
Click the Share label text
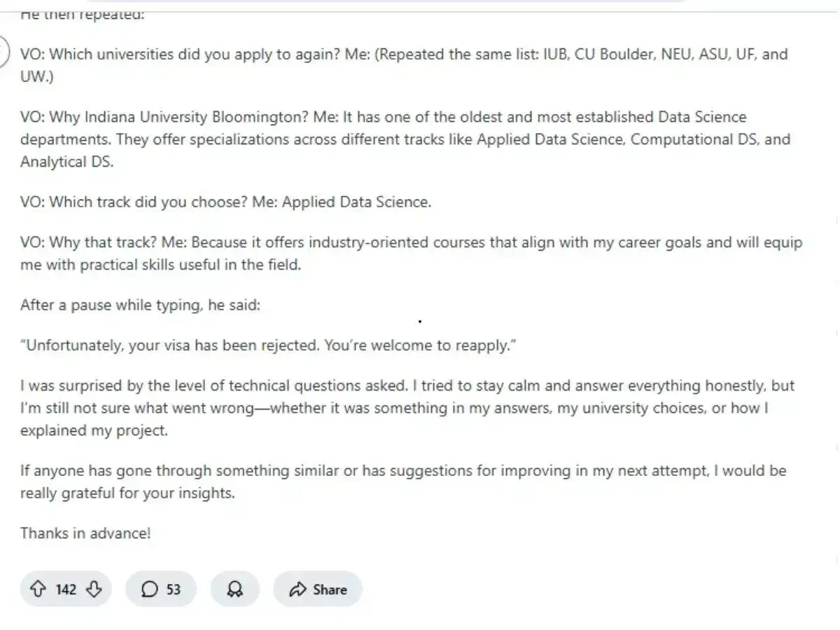[330, 589]
